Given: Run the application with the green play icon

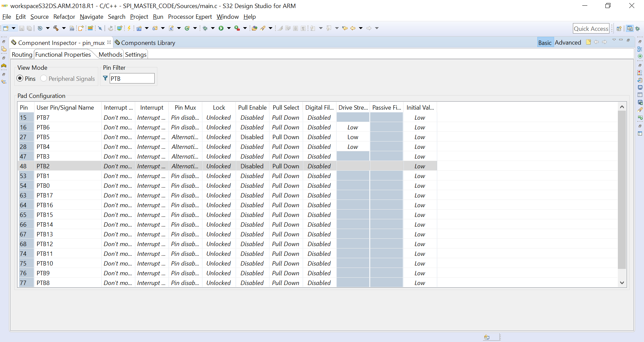Looking at the screenshot, I should (221, 28).
